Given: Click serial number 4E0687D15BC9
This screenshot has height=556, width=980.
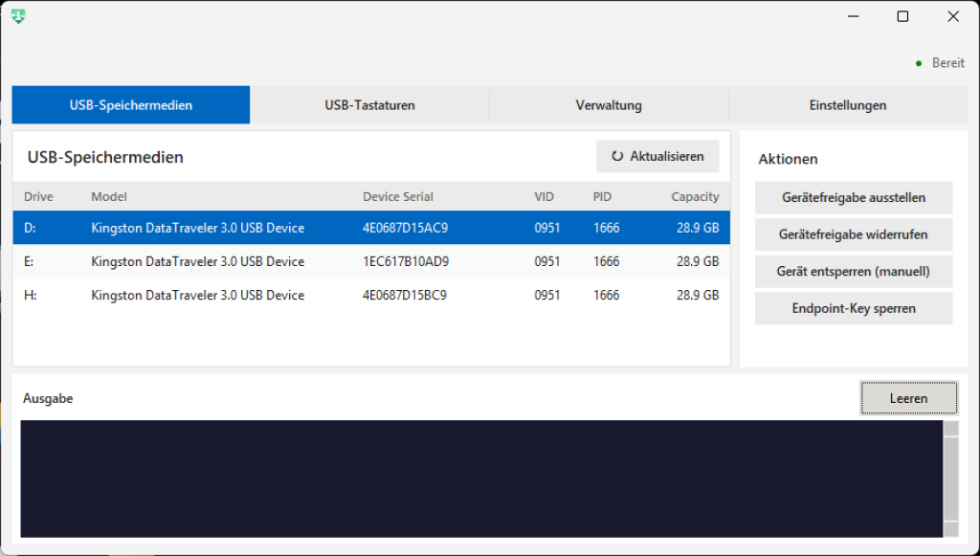Looking at the screenshot, I should click(x=405, y=296).
